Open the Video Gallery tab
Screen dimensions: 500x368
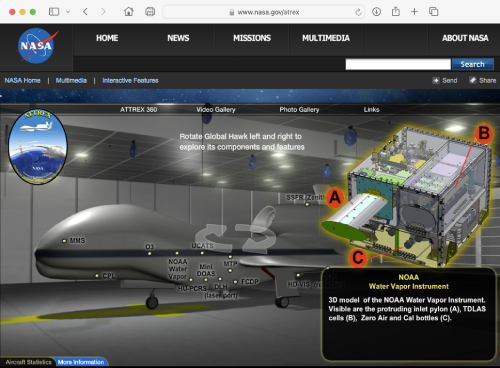[x=216, y=109]
